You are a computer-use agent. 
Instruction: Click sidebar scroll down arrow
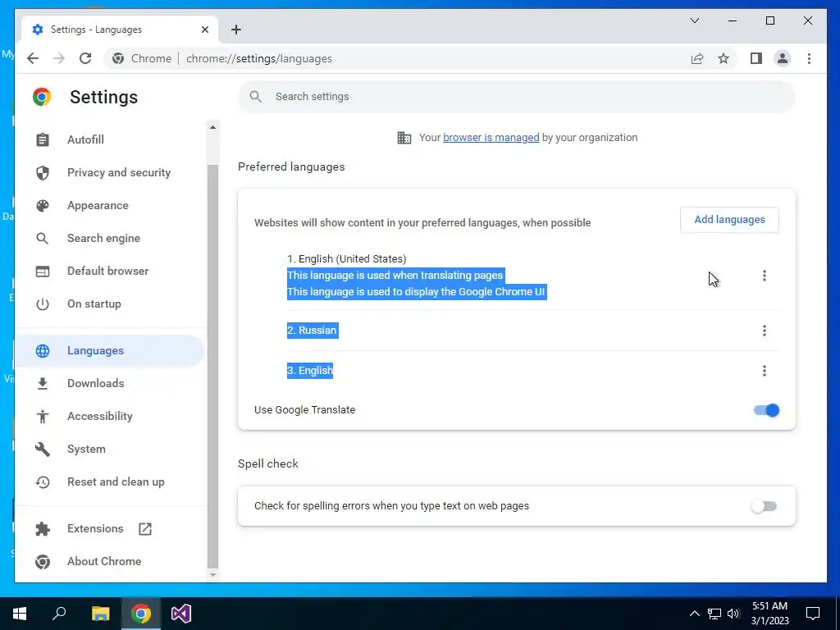pyautogui.click(x=212, y=575)
